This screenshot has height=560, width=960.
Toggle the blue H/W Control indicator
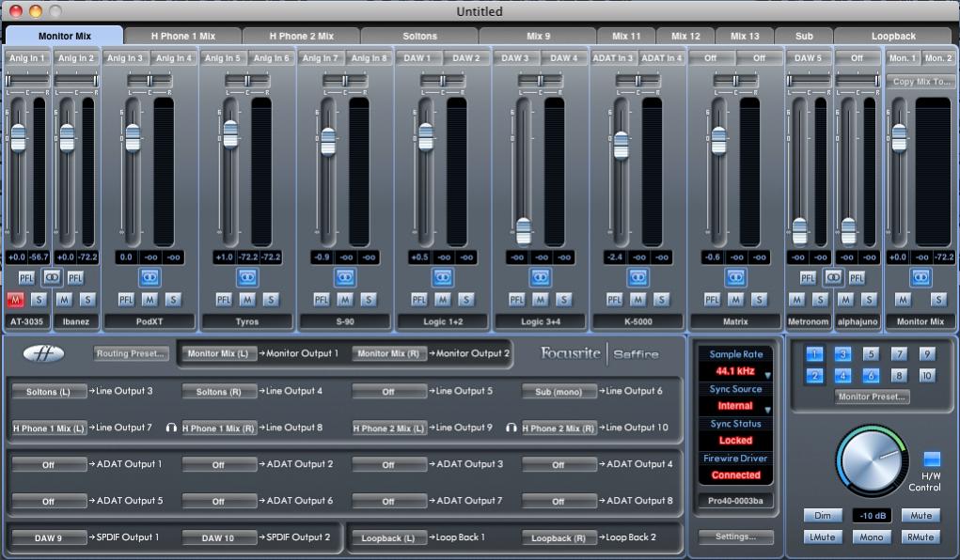point(932,459)
